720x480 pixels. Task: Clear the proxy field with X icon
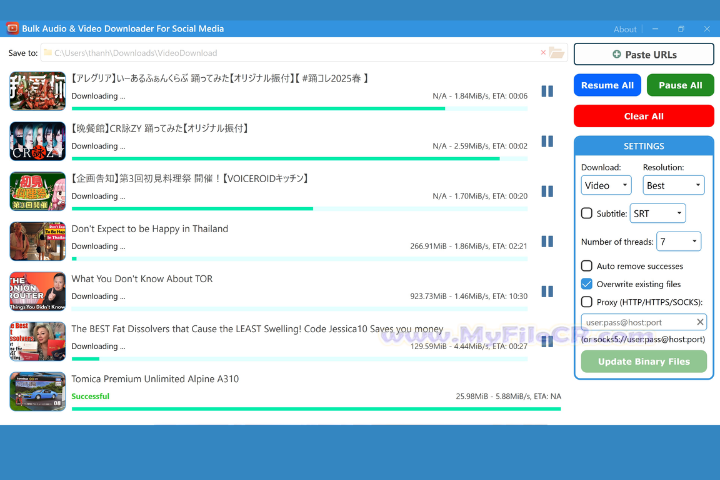[x=700, y=322]
